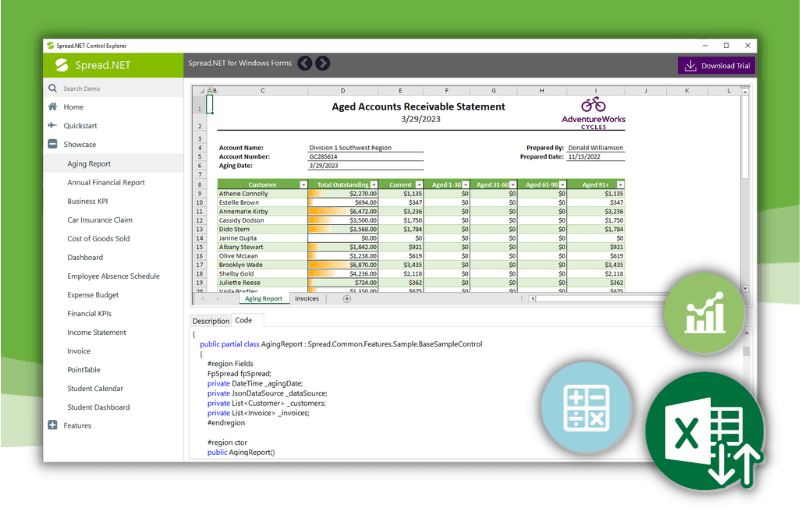Open the Cost of Goods Sold demo
The width and height of the screenshot is (800, 510).
click(98, 239)
